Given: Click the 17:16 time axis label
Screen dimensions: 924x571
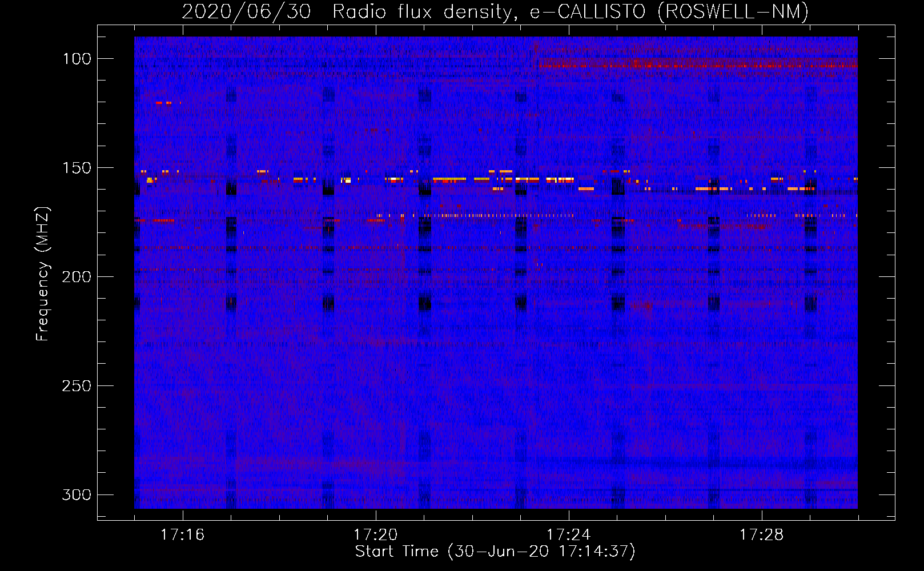Looking at the screenshot, I should (x=182, y=535).
